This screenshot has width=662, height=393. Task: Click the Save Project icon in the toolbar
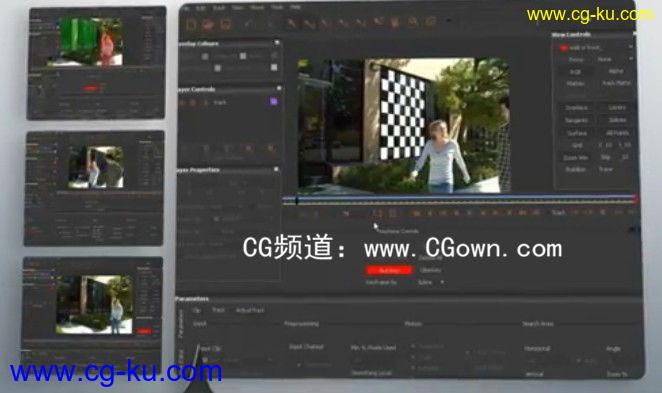point(226,24)
